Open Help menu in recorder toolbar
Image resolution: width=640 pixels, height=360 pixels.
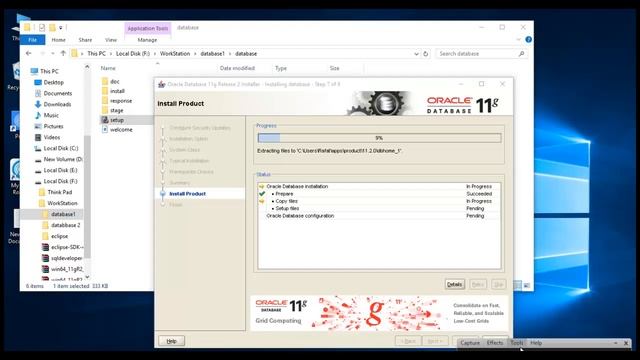(536, 343)
